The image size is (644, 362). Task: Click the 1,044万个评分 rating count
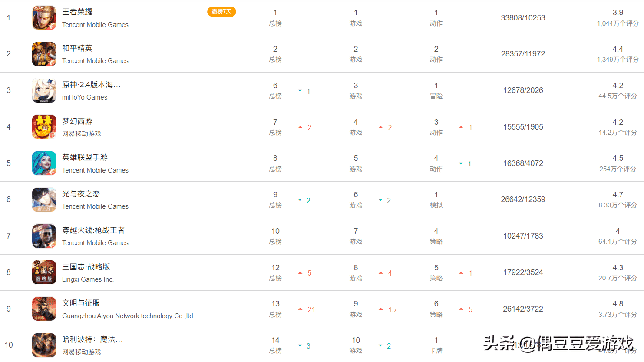(618, 23)
